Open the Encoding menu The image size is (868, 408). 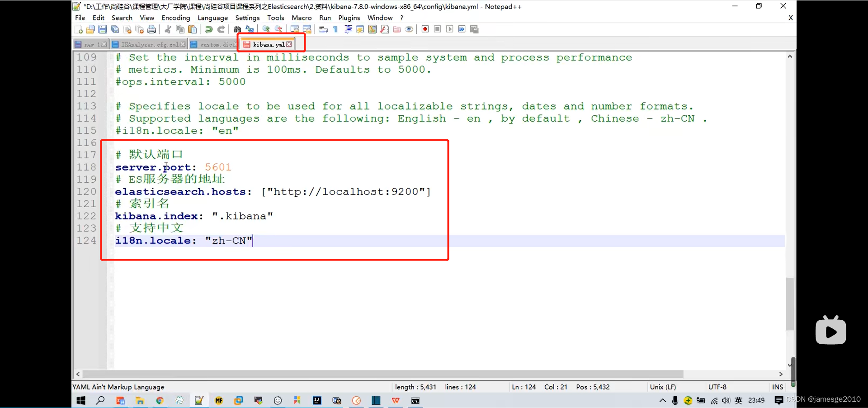(176, 18)
